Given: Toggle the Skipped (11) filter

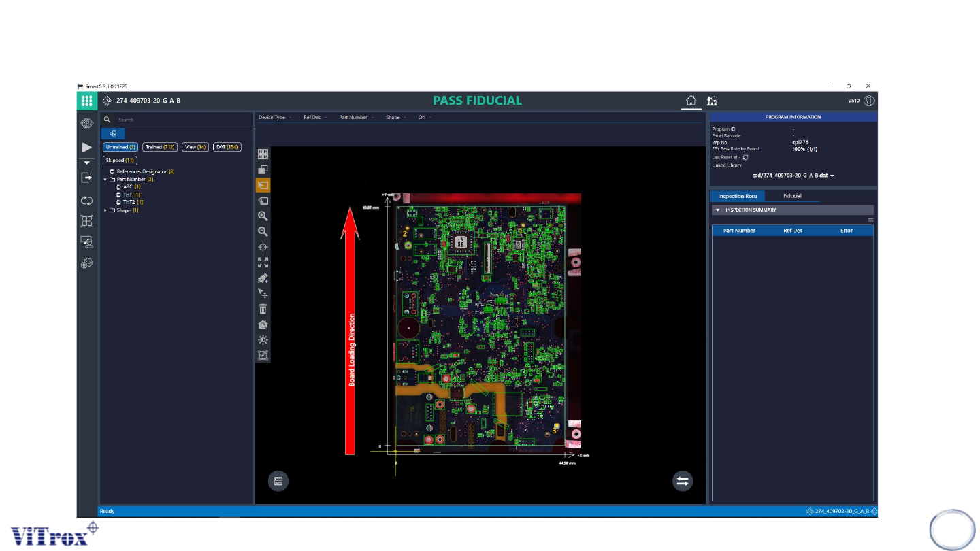Looking at the screenshot, I should (x=120, y=161).
